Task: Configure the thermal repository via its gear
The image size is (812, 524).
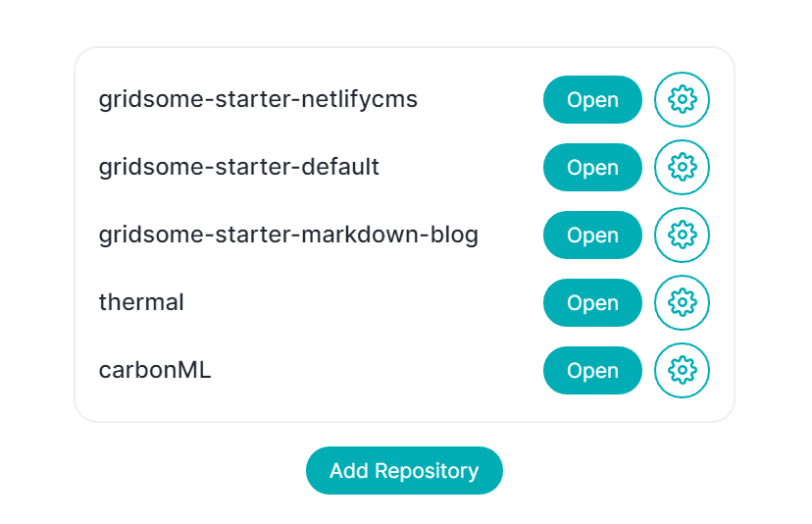Action: [682, 302]
